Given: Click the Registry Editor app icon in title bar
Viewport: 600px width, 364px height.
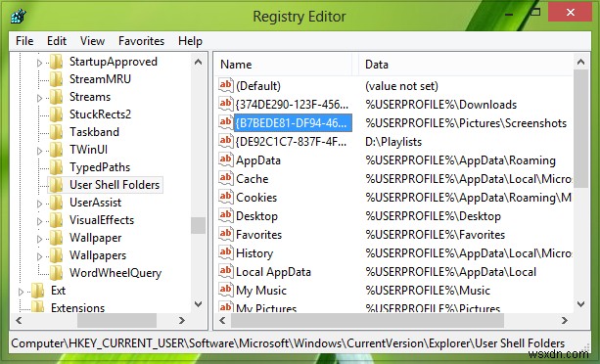Looking at the screenshot, I should (18, 16).
